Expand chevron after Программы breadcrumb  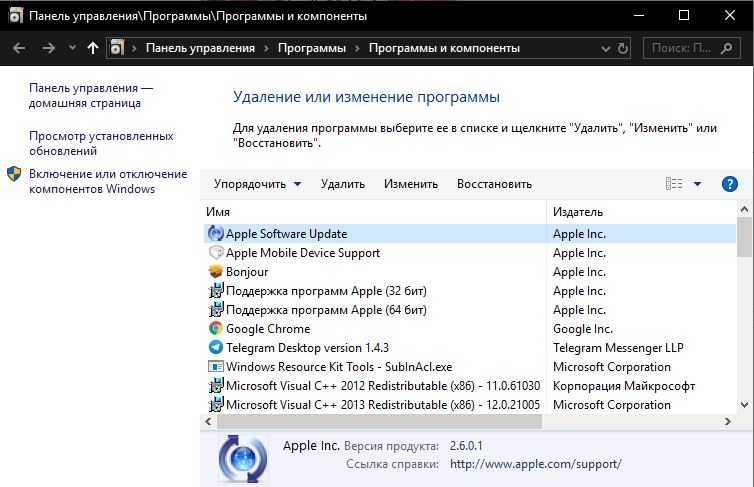tap(357, 49)
